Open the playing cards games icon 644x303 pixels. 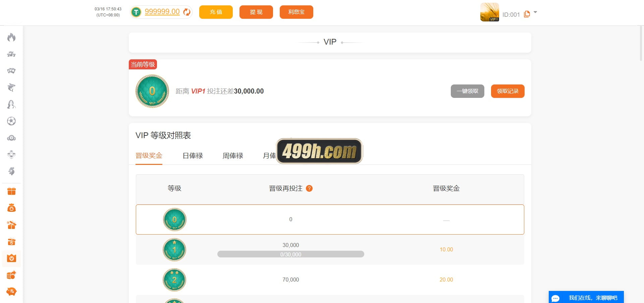(x=11, y=71)
